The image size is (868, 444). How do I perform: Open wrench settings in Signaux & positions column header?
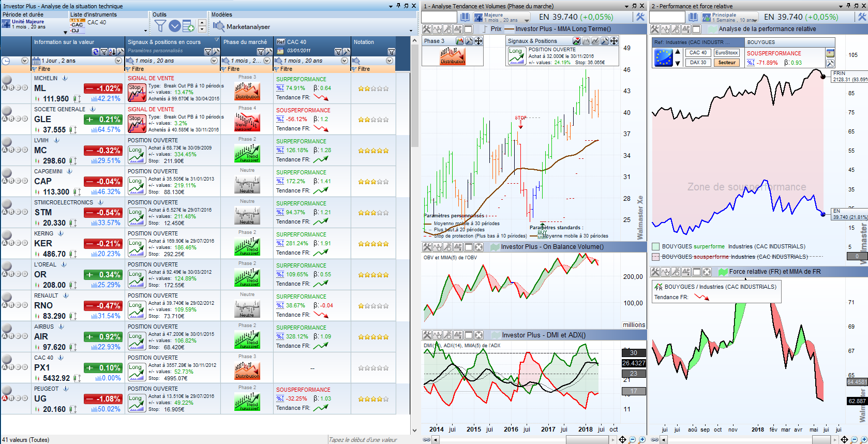(216, 52)
